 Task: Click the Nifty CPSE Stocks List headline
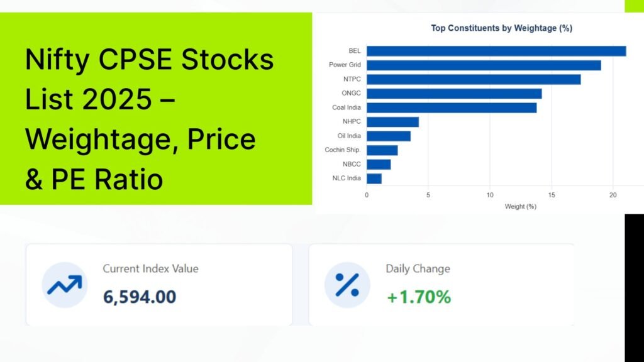(150, 119)
